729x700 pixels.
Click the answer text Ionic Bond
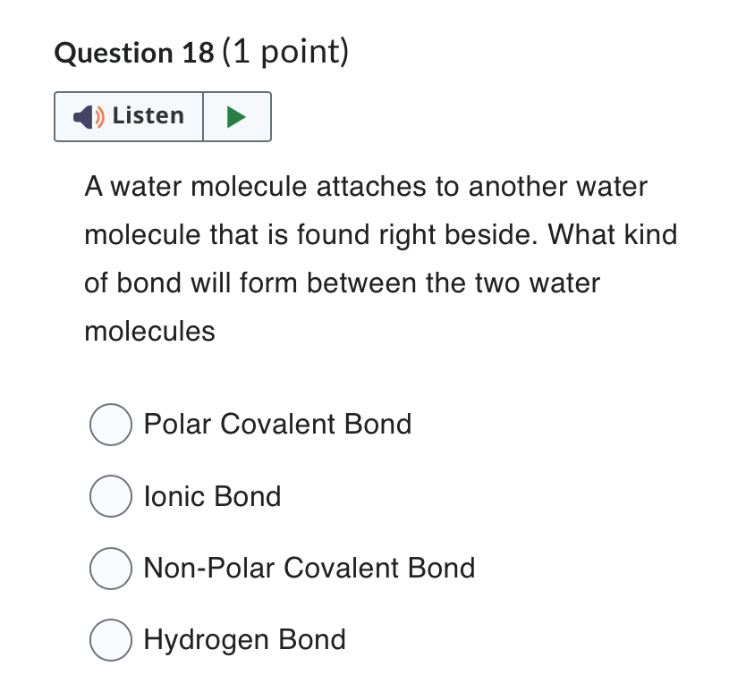[x=212, y=497]
